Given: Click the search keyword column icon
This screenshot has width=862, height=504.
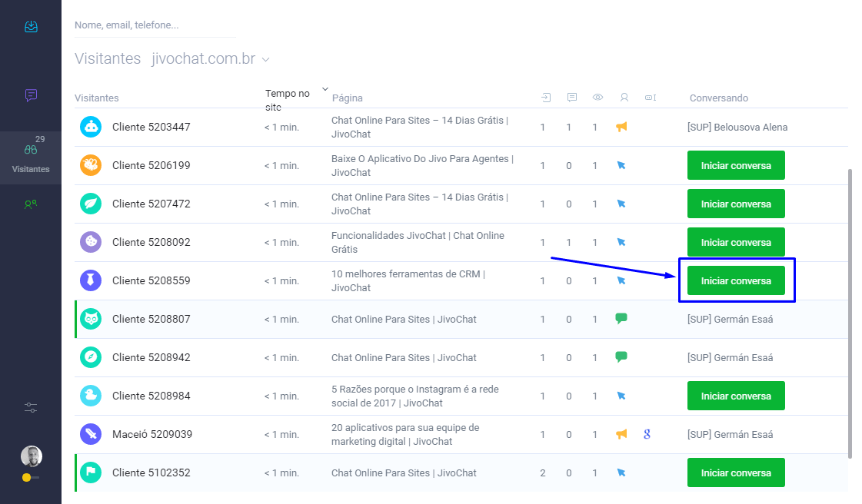Looking at the screenshot, I should pyautogui.click(x=651, y=97).
